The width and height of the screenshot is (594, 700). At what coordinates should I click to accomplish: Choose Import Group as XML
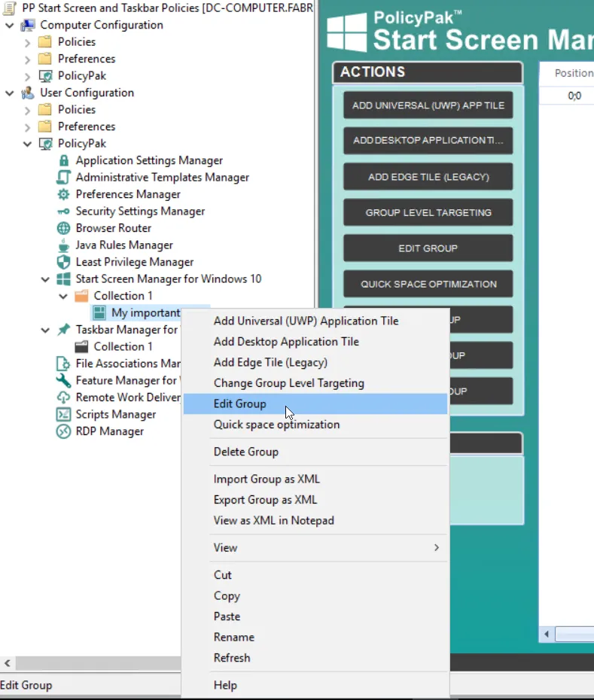point(315,479)
